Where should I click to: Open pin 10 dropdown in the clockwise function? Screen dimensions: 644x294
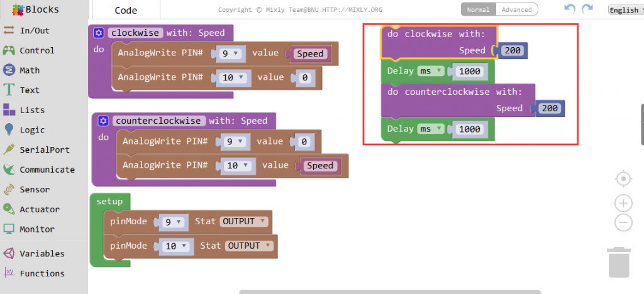click(x=233, y=77)
